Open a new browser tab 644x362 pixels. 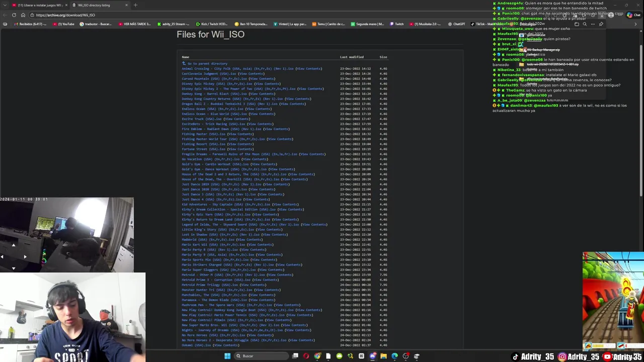coord(135,5)
